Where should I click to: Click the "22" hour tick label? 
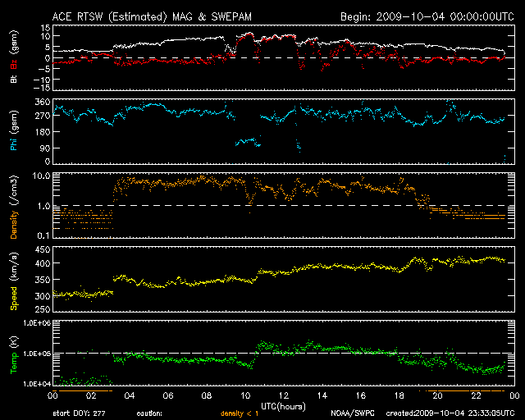coord(476,395)
